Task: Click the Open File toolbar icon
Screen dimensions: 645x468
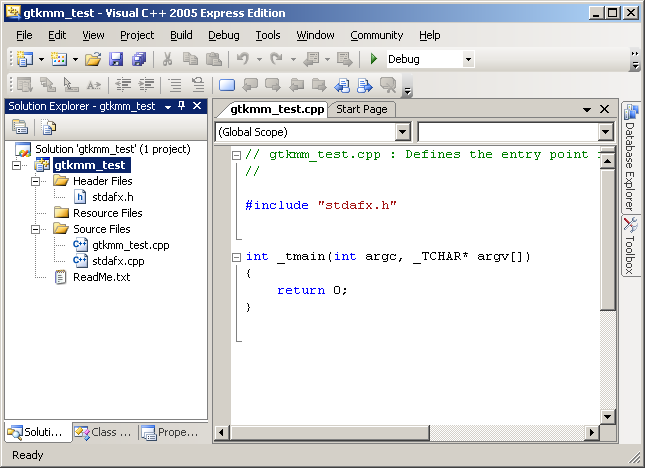Action: point(93,59)
